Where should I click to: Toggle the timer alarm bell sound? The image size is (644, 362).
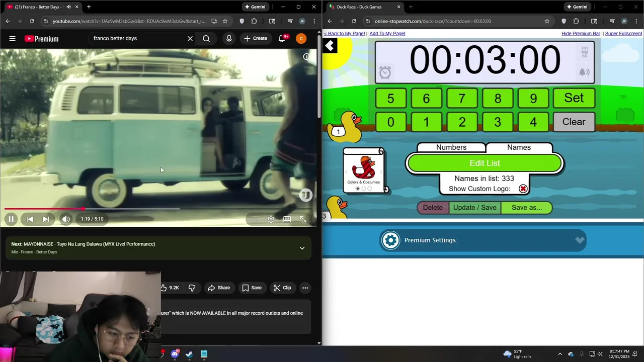584,72
